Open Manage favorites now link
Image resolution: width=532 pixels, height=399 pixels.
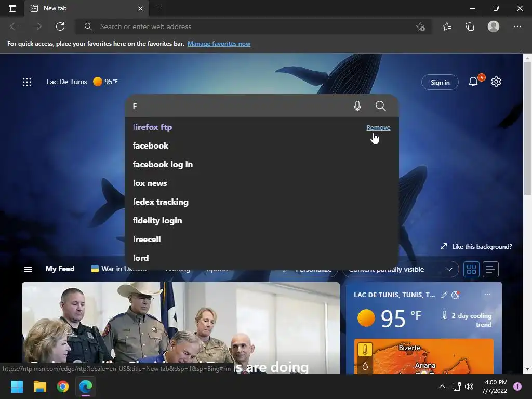[x=219, y=44]
